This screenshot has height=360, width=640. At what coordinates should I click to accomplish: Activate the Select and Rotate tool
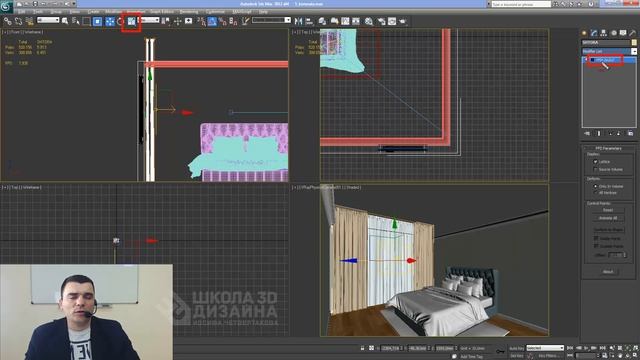(x=120, y=21)
